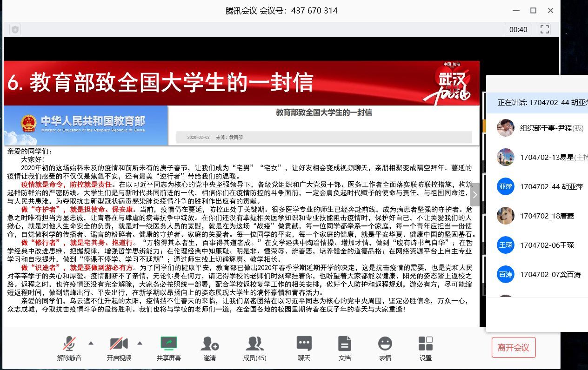Collapse the side panel with chevron arrow
This screenshot has width=588, height=370.
coord(474,195)
